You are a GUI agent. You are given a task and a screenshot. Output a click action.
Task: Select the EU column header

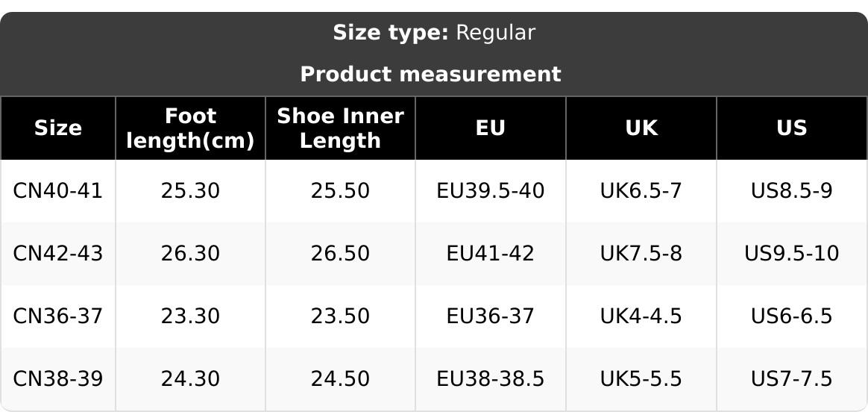(x=491, y=128)
